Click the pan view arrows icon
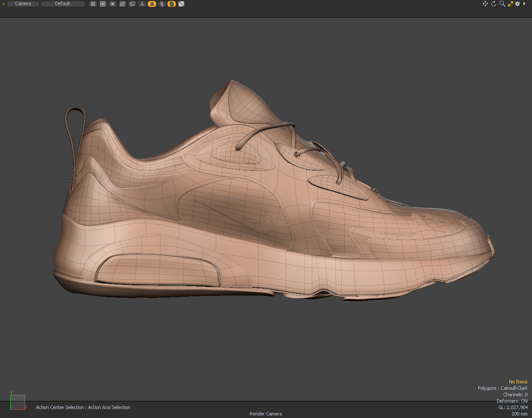Screen dimensions: 532x418 click(x=485, y=4)
